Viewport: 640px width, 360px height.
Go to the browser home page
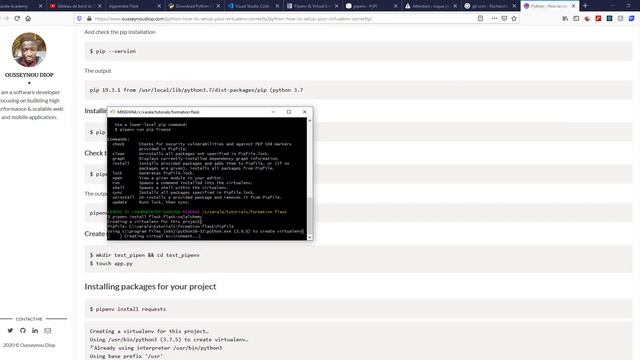pos(28,18)
